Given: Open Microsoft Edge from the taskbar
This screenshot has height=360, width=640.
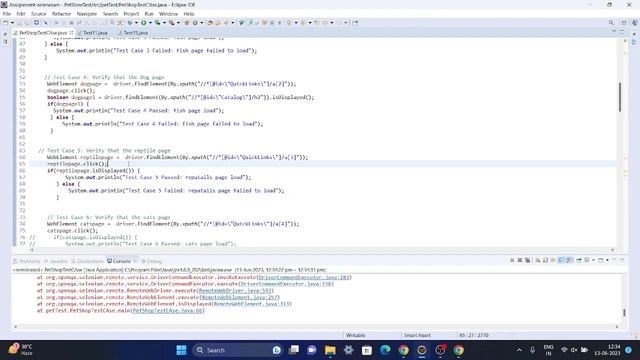Looking at the screenshot, I should tap(385, 350).
